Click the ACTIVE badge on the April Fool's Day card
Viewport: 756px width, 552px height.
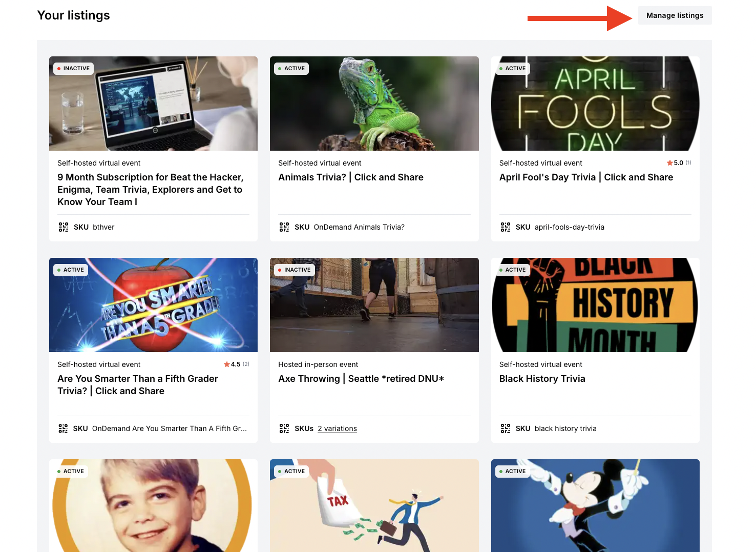pyautogui.click(x=512, y=68)
